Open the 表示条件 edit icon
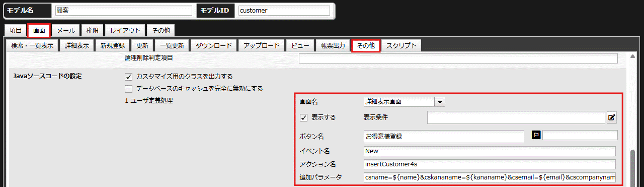The image size is (644, 187). coord(612,117)
